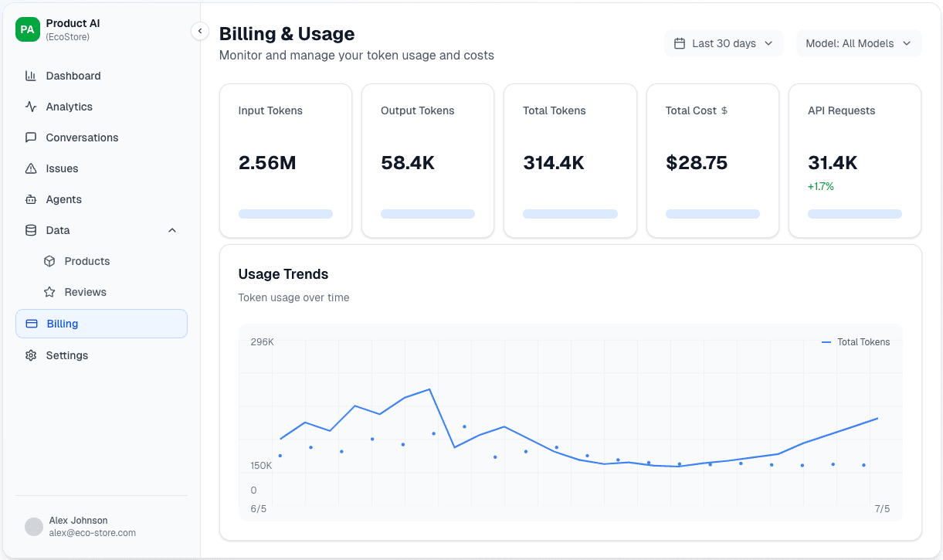Click the Product AI (EcoStore) workspace name
Viewport: 943px width, 560px height.
point(73,30)
